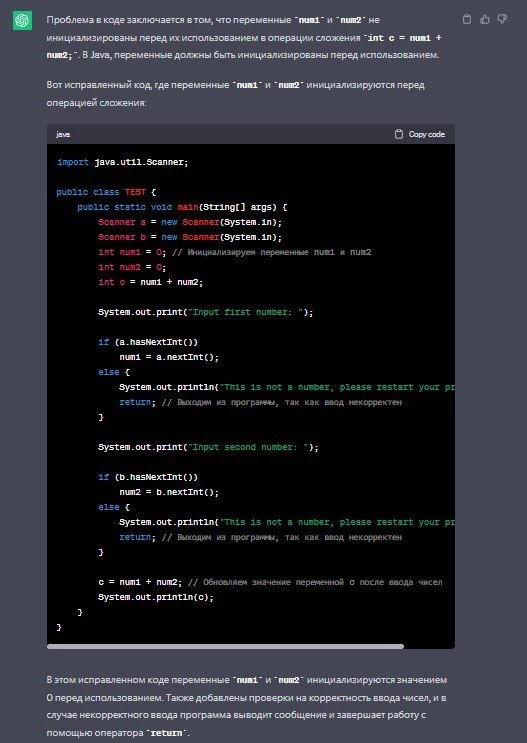
Task: Click the inline num1 code word in the first paragraph
Action: 309,20
